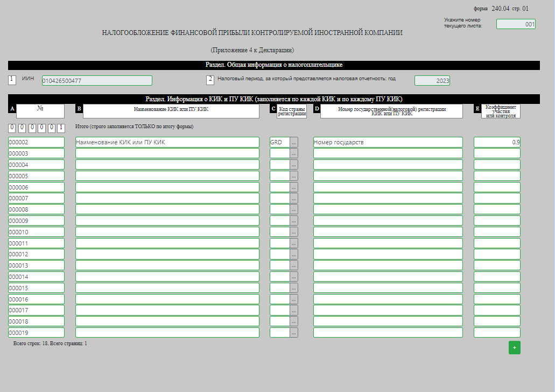Viewport: 555px width, 392px height.
Task: Click the row number field 000005
Action: click(36, 177)
